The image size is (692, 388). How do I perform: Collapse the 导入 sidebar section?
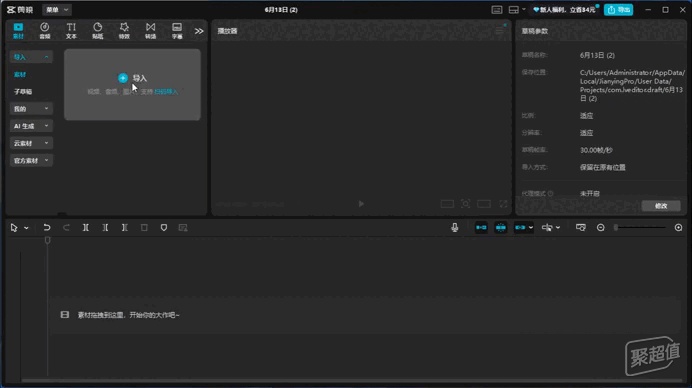(x=30, y=57)
